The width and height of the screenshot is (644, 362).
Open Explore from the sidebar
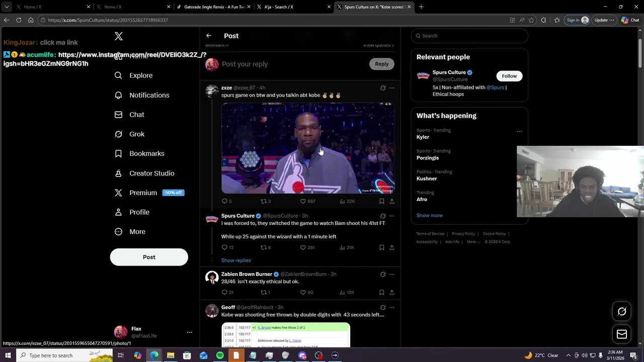coord(134,75)
